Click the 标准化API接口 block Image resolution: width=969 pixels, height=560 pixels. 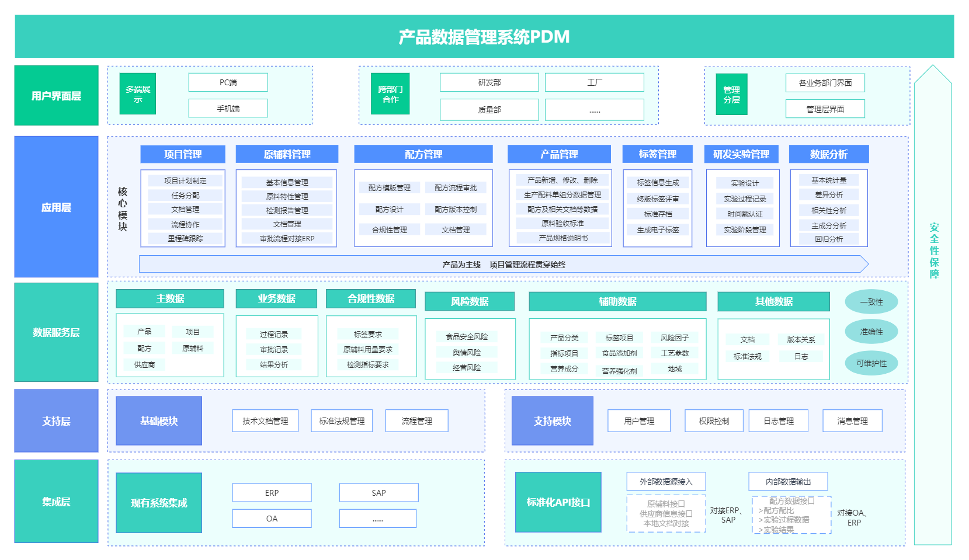click(558, 502)
